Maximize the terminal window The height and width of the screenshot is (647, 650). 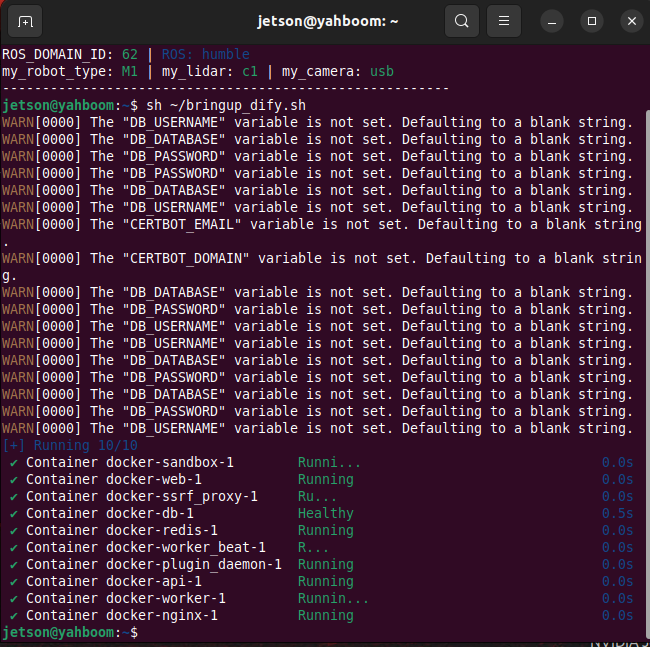592,21
